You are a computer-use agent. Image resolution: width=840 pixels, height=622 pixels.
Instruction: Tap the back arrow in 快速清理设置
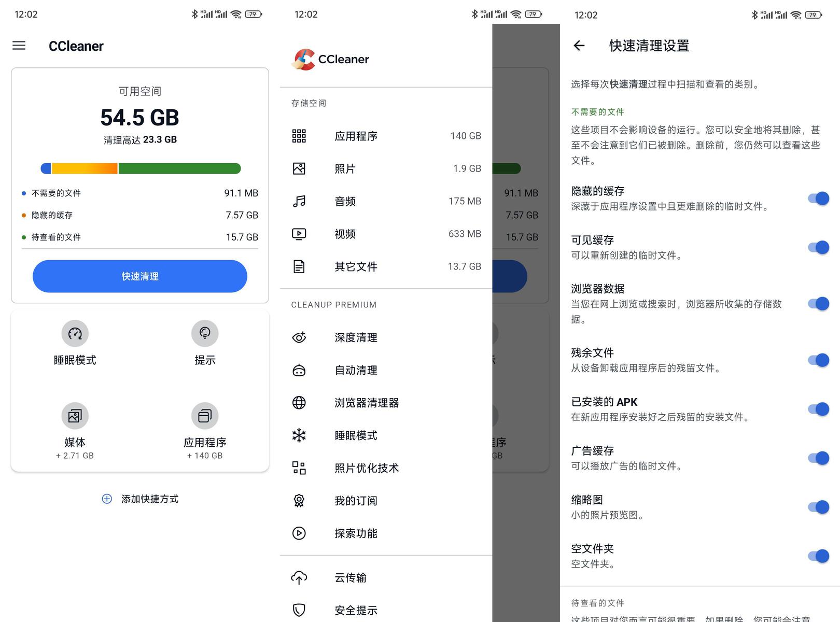coord(579,46)
